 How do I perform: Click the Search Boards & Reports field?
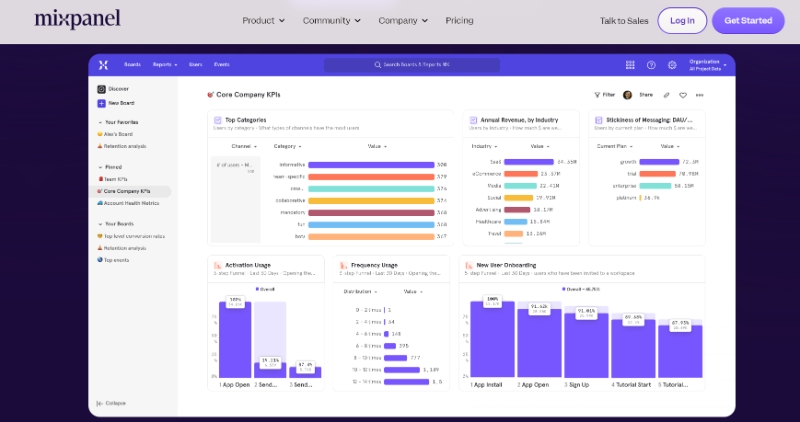[x=412, y=65]
